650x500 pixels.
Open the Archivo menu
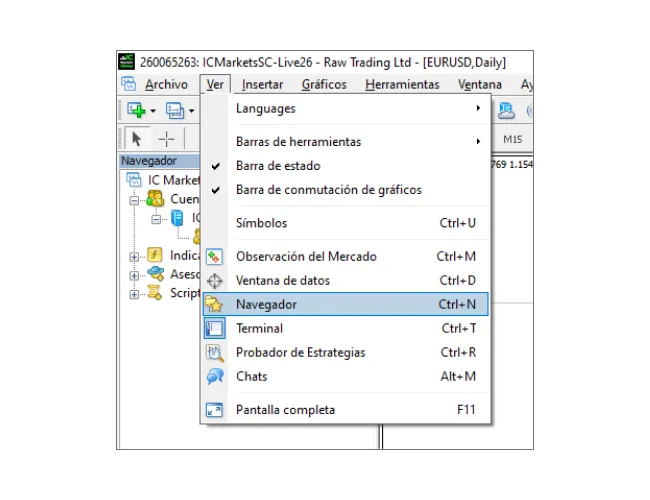pos(166,85)
